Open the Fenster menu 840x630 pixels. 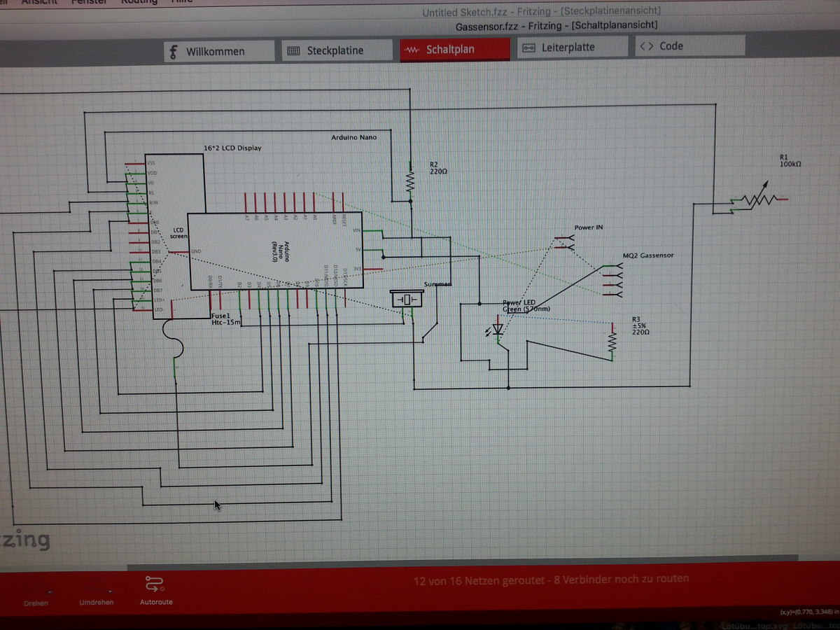(88, 3)
